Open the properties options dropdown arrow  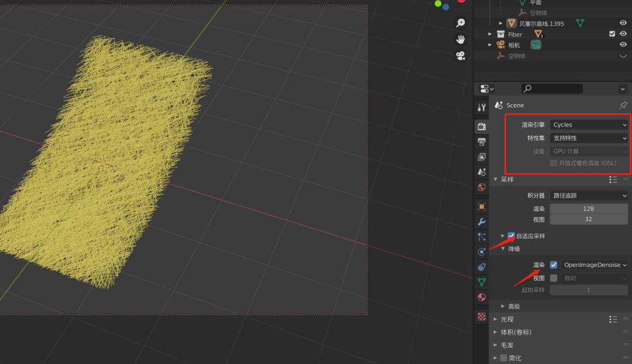click(623, 89)
